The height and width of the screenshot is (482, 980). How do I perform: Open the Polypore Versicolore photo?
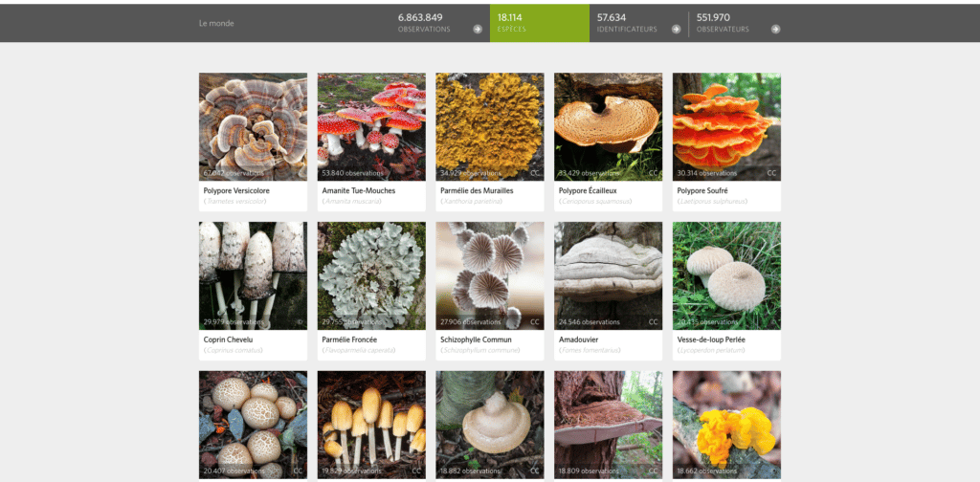253,127
